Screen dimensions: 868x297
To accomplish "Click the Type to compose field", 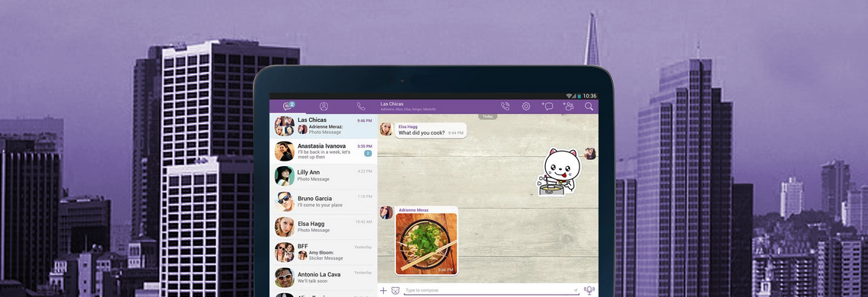I will click(492, 290).
